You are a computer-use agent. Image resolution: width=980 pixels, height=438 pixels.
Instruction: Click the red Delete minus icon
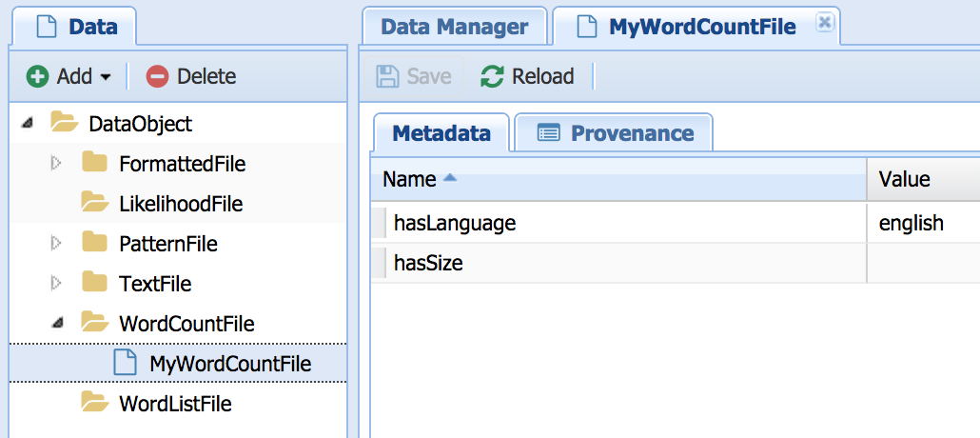(x=157, y=76)
